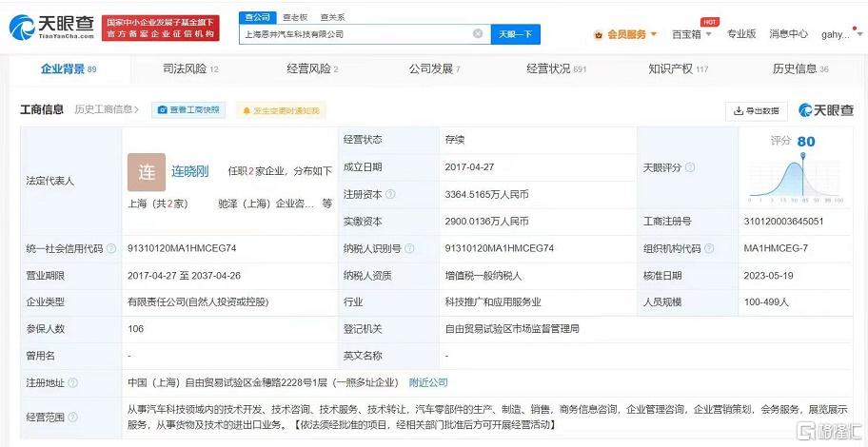Click organization code MA1HMCEG-7

tap(776, 248)
